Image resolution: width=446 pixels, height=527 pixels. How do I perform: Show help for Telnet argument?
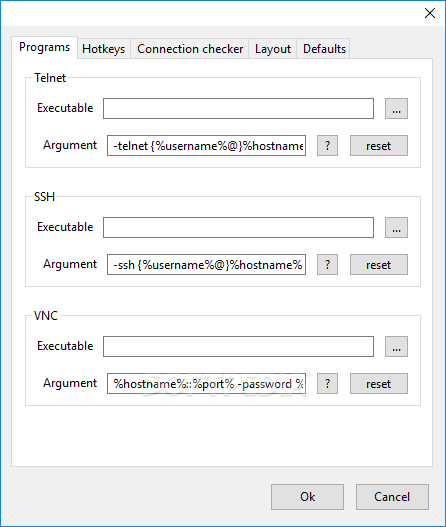[327, 146]
